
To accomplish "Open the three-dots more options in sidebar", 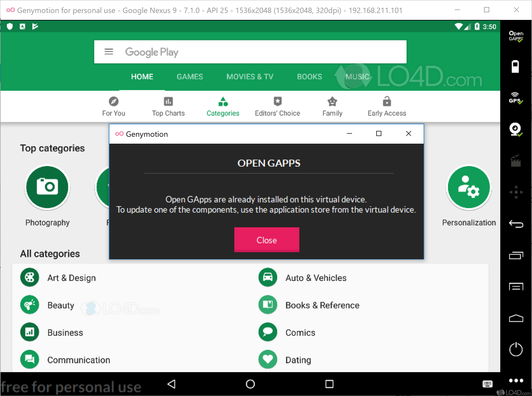I will [x=516, y=380].
